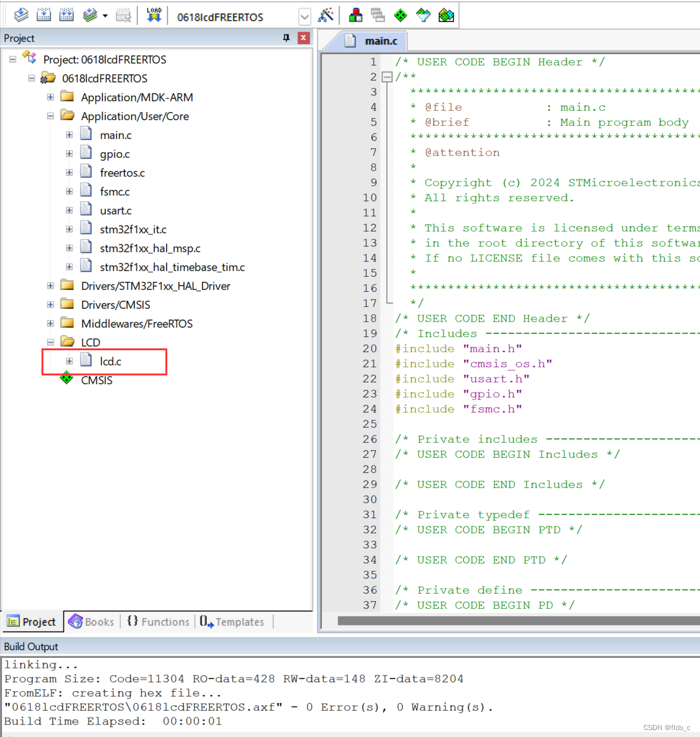This screenshot has width=700, height=737.
Task: Build the target files
Action: coord(44,16)
